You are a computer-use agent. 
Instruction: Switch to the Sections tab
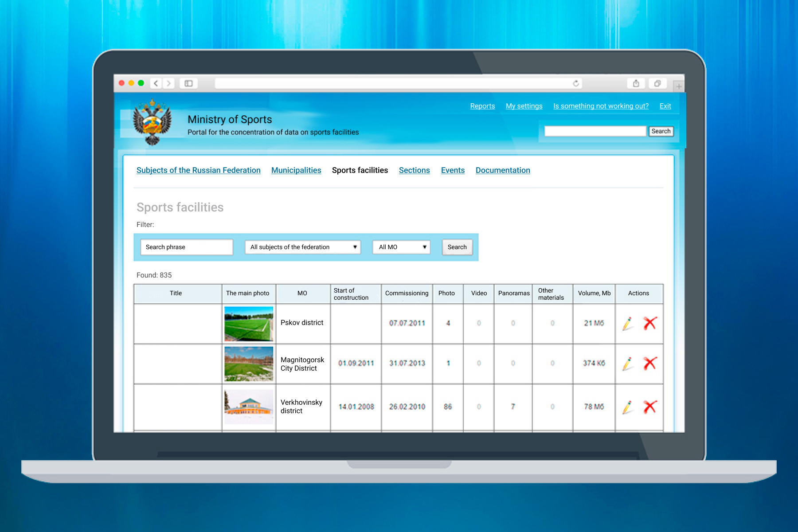coord(415,170)
